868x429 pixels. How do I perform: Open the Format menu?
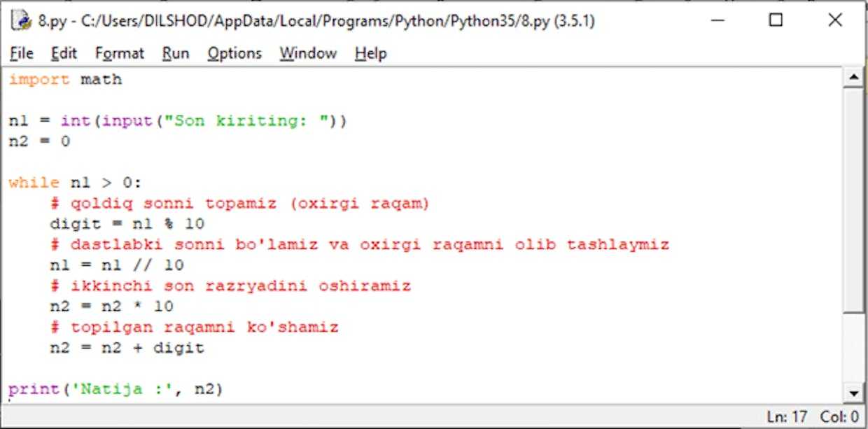click(x=119, y=53)
